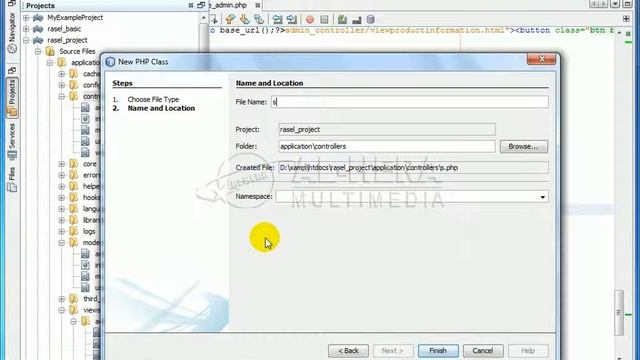Expand the cache folder node
640x360 pixels.
pyautogui.click(x=62, y=74)
